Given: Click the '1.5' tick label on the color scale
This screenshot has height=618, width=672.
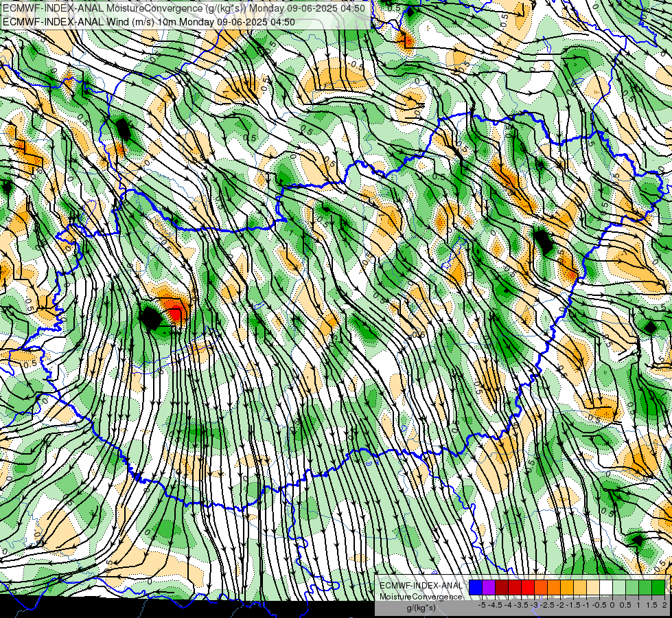Looking at the screenshot, I should [651, 605].
